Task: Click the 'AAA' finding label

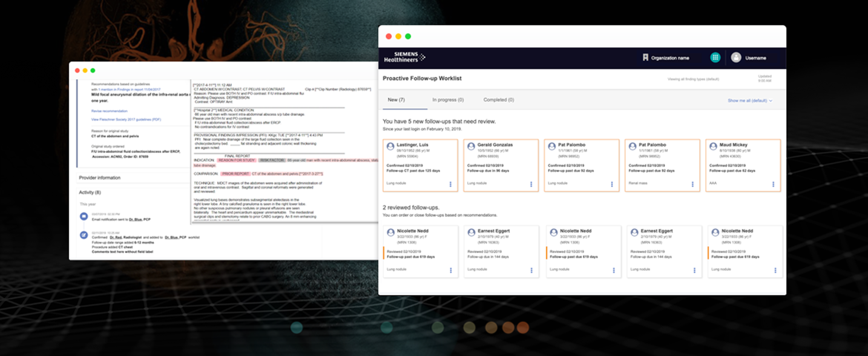Action: click(713, 183)
